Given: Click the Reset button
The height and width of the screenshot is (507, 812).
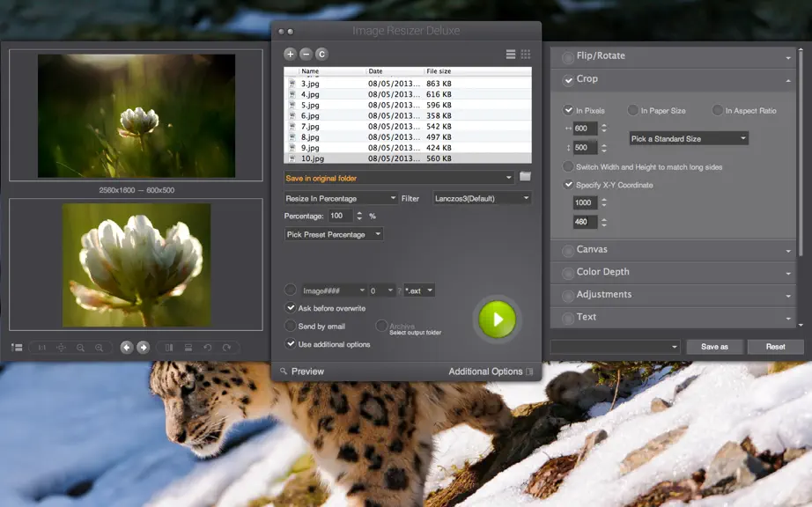Looking at the screenshot, I should click(x=775, y=347).
